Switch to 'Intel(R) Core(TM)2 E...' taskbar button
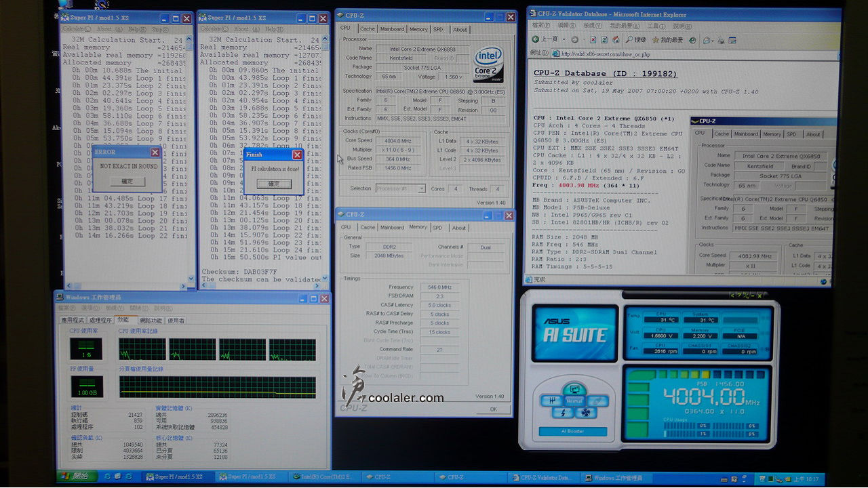The height and width of the screenshot is (488, 868). (324, 477)
